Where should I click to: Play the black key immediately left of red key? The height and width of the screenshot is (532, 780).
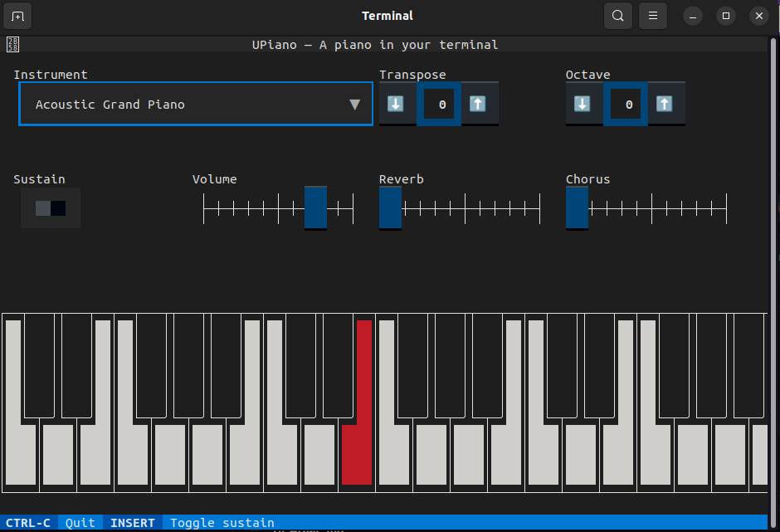(x=339, y=366)
